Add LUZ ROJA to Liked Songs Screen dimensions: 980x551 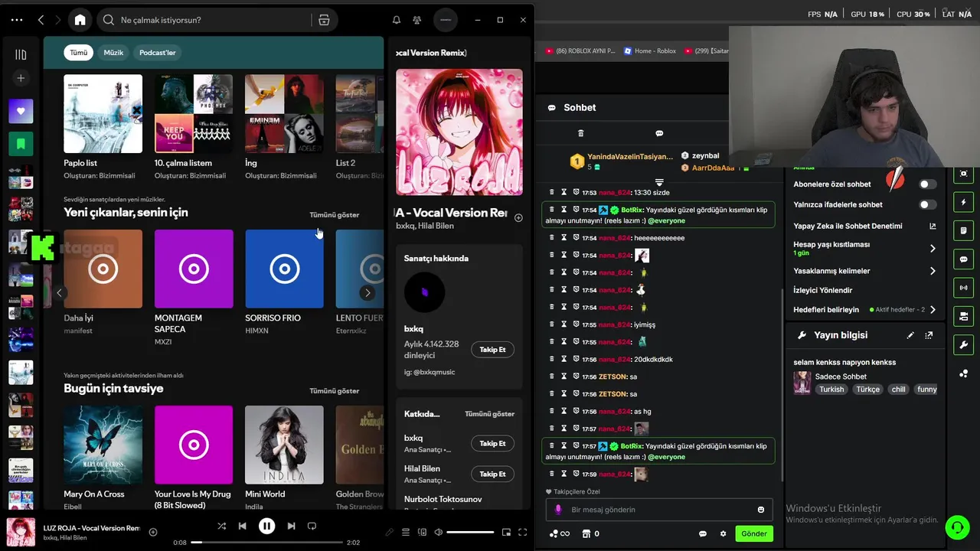pyautogui.click(x=153, y=532)
